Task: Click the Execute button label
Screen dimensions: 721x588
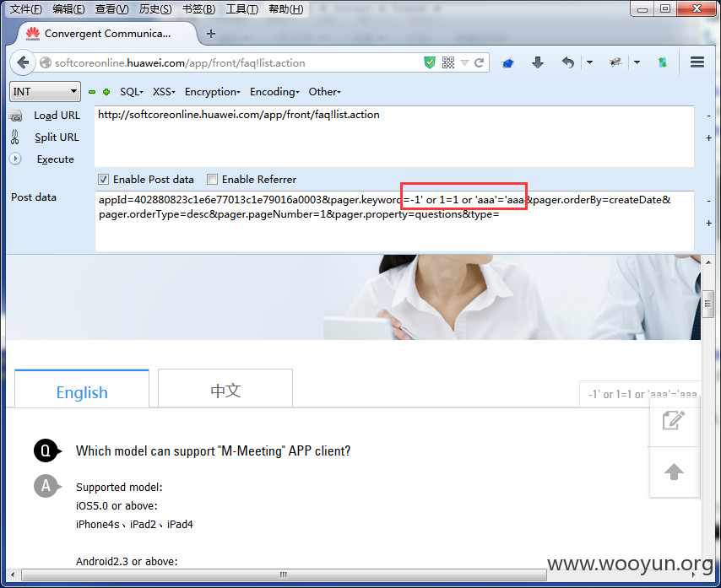Action: click(x=56, y=159)
